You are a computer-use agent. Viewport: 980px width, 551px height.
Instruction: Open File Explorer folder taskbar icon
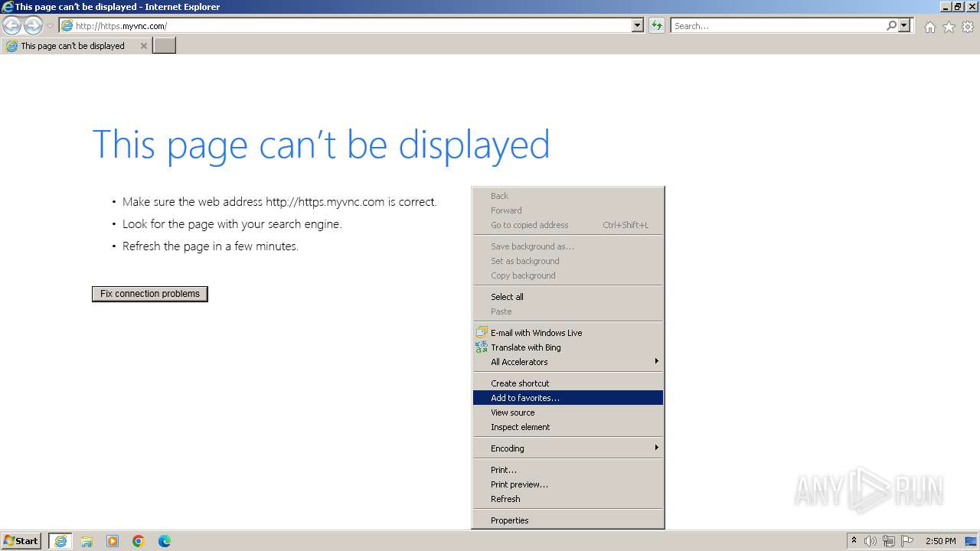click(x=87, y=541)
